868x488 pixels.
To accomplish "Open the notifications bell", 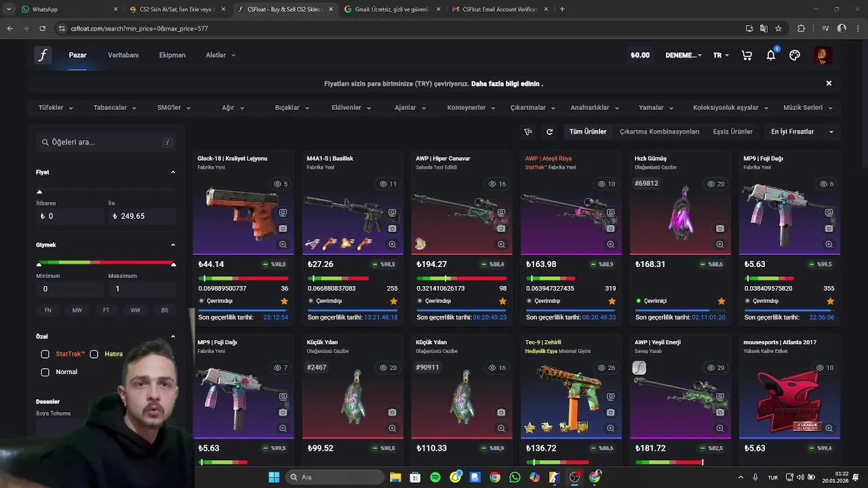I will pyautogui.click(x=771, y=56).
